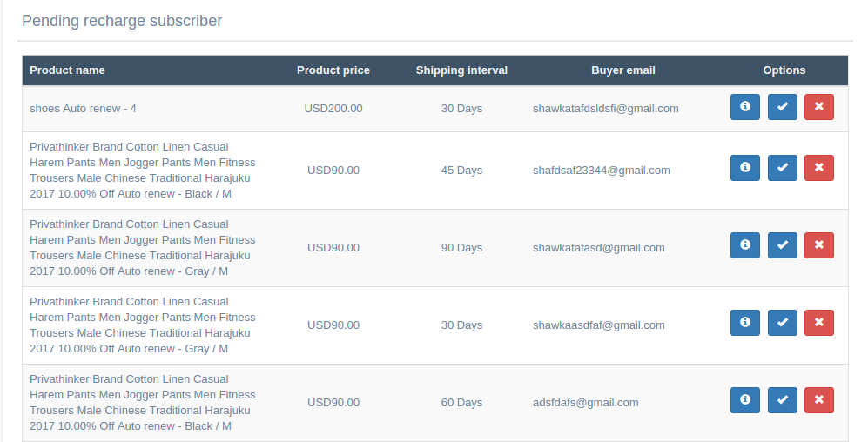The image size is (868, 442).
Task: Click the Product price column header
Action: [333, 70]
